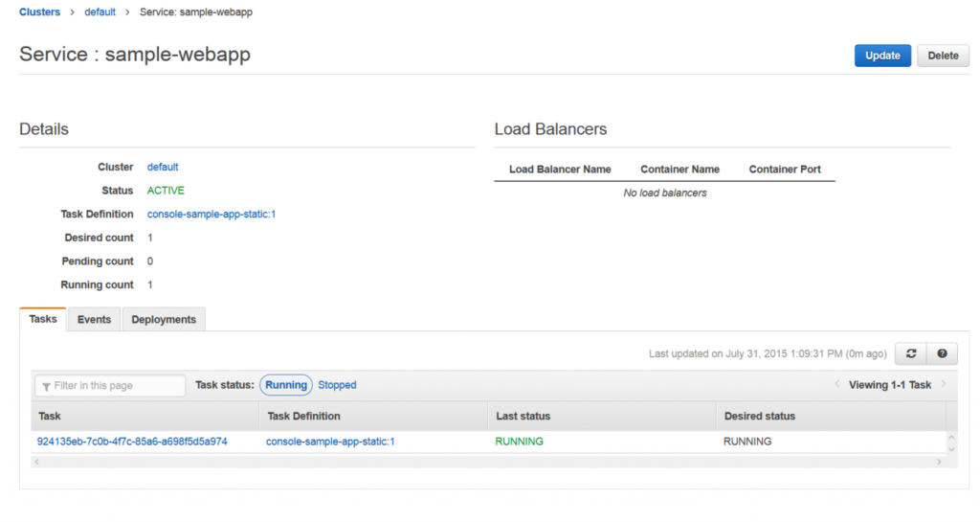
Task: Click the filter funnel icon
Action: click(x=46, y=387)
